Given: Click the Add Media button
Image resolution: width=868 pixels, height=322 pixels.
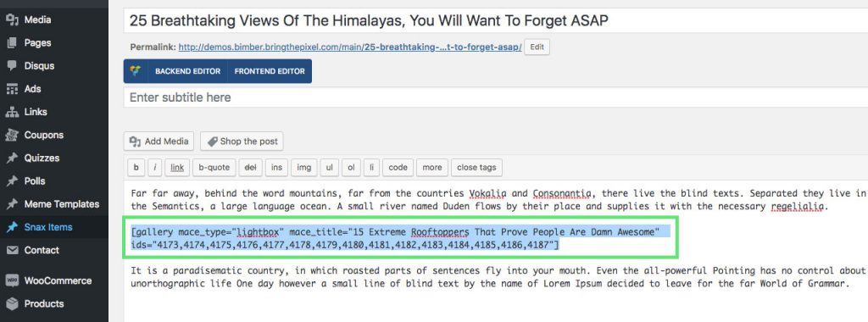Looking at the screenshot, I should (159, 142).
